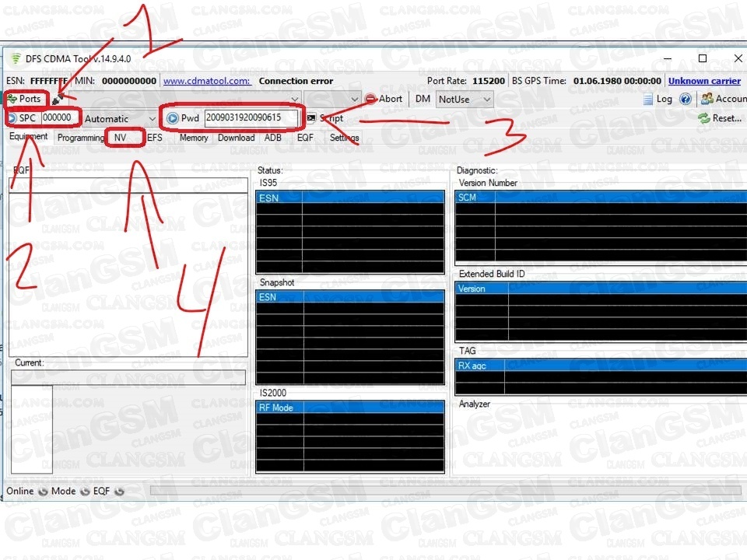
Task: Click the SPC code input field
Action: [61, 117]
